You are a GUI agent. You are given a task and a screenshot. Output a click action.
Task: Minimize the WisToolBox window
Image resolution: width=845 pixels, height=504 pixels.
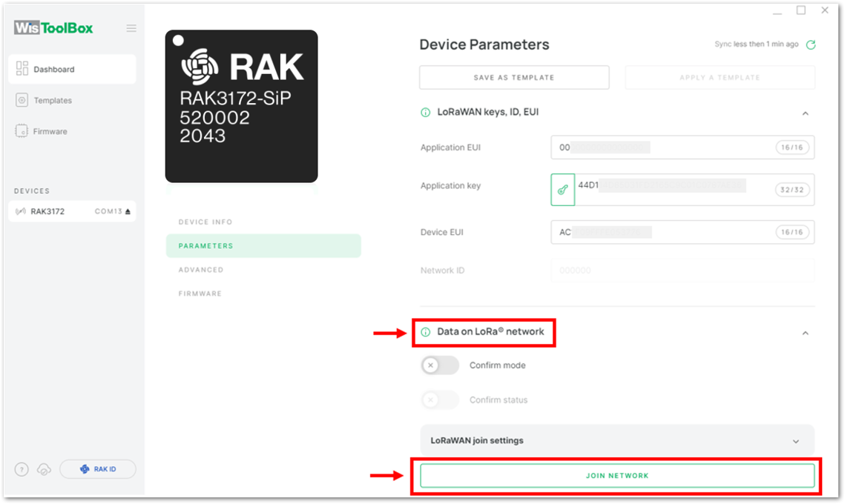777,12
